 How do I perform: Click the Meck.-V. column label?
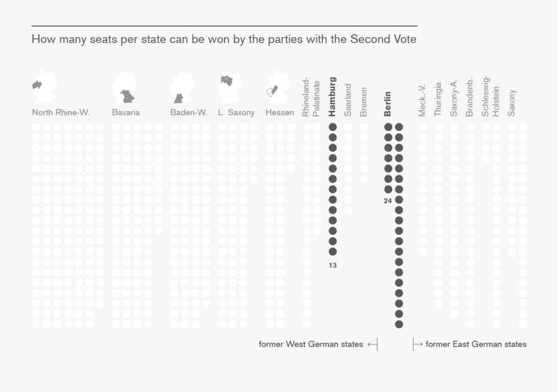tap(422, 101)
